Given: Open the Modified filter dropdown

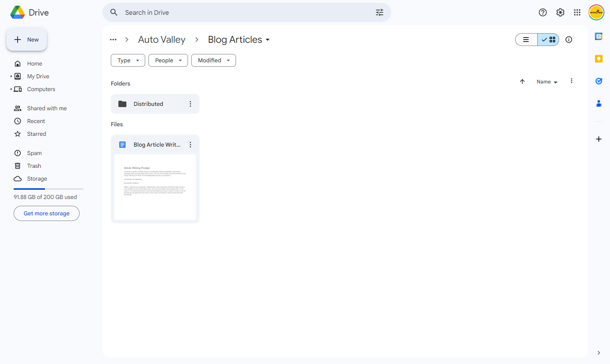Looking at the screenshot, I should tap(214, 60).
